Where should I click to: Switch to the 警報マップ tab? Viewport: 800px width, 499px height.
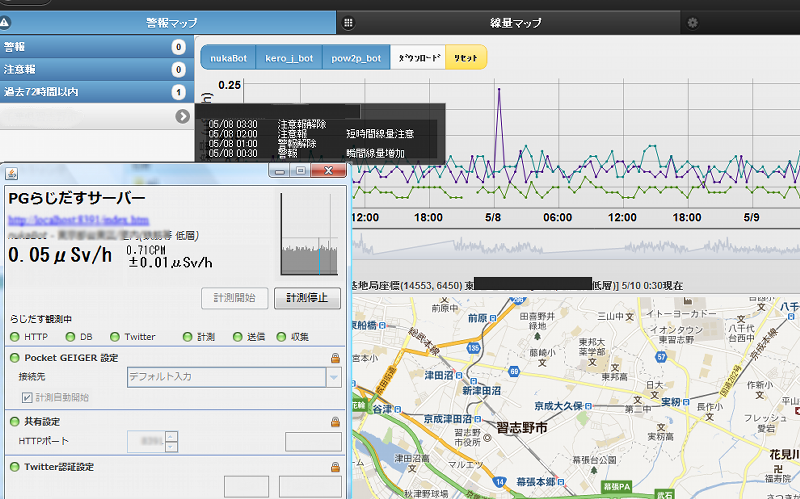pyautogui.click(x=168, y=21)
